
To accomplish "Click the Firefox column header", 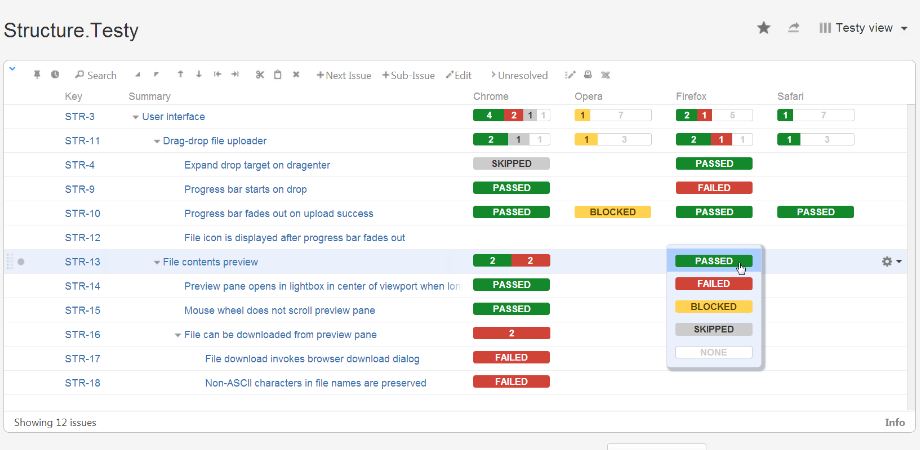I will click(691, 96).
